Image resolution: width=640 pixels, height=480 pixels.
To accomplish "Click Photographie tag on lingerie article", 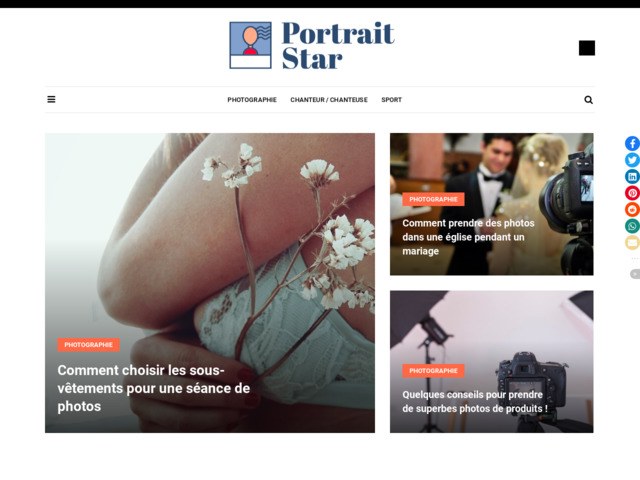I will coord(89,345).
